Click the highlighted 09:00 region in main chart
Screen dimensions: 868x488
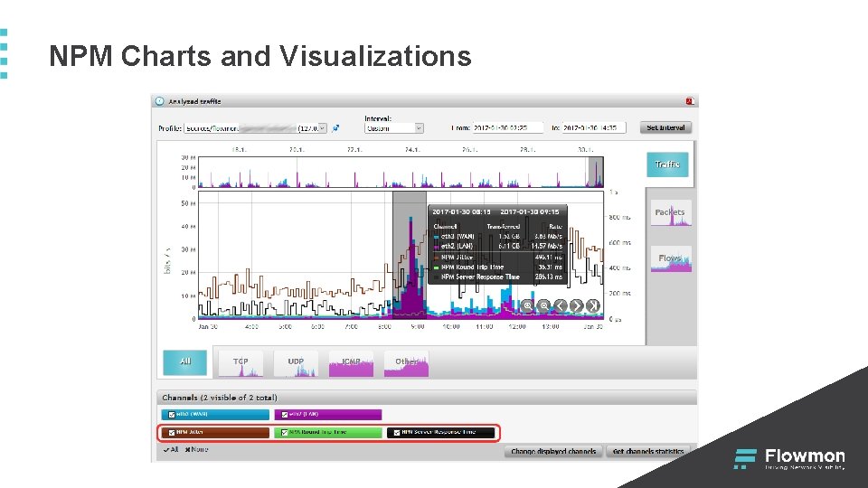click(x=410, y=255)
